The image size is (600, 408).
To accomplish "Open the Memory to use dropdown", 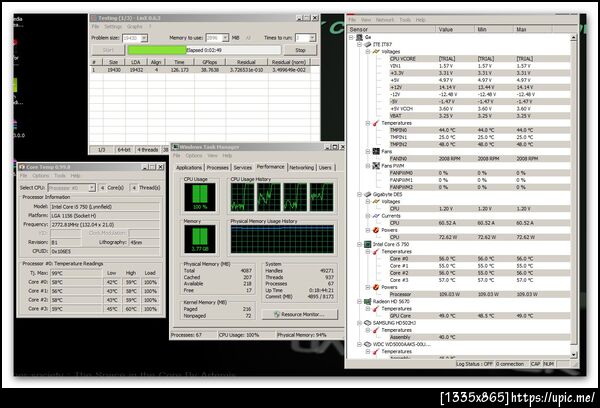I will (x=225, y=38).
